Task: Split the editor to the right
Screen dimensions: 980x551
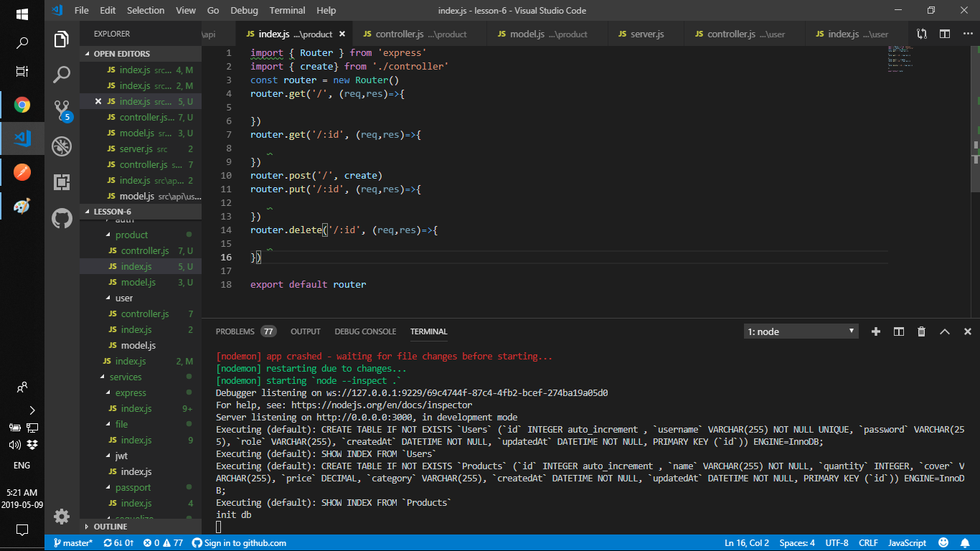Action: (945, 34)
